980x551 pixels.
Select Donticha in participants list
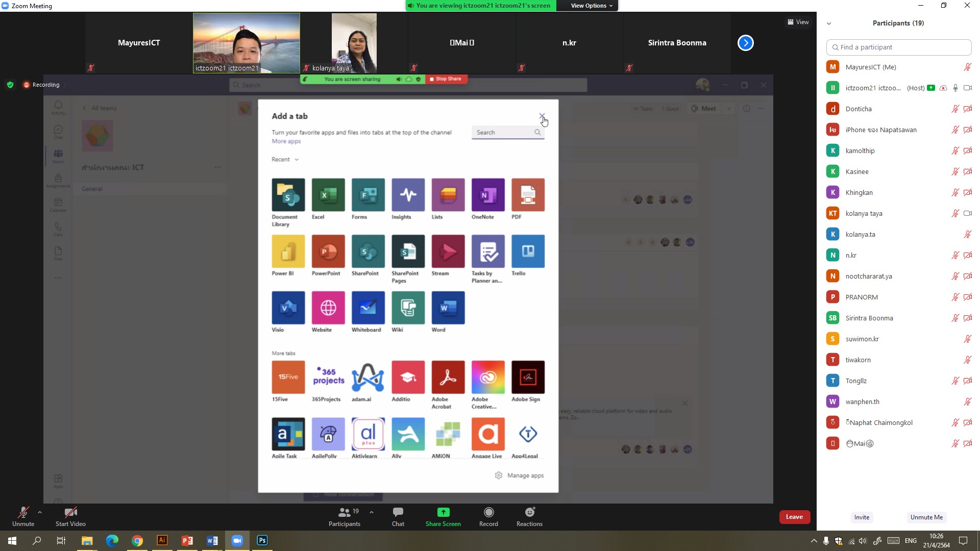pos(898,109)
